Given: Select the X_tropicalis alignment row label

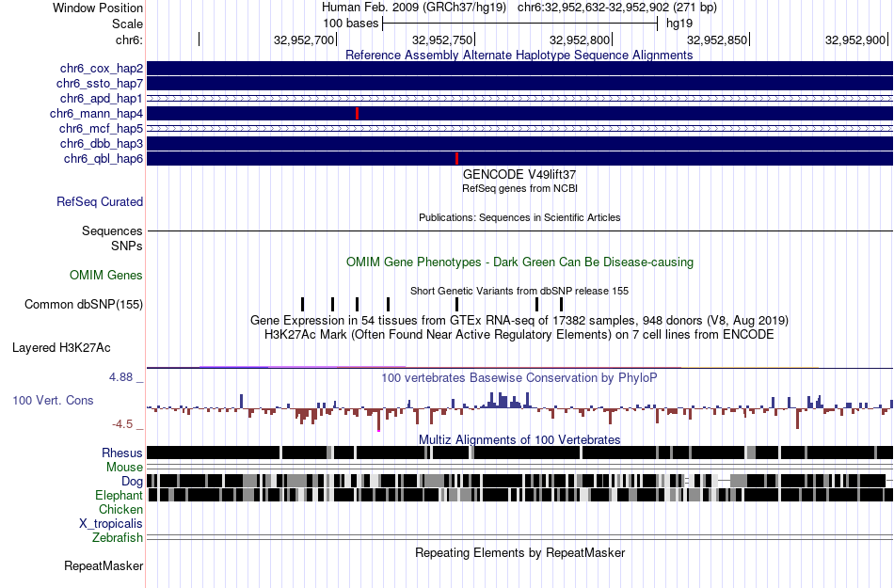Looking at the screenshot, I should pos(111,524).
